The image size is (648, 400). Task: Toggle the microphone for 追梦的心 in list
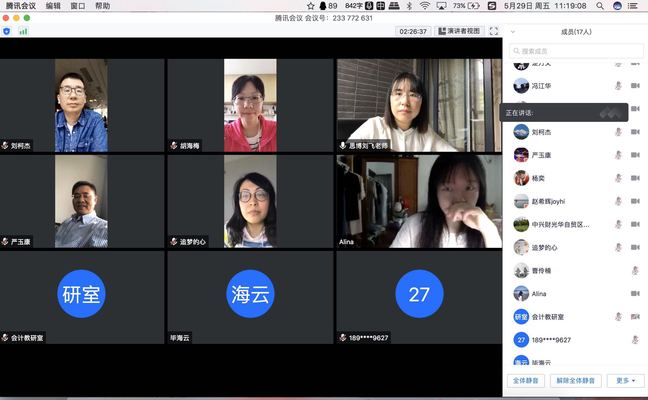(x=619, y=247)
